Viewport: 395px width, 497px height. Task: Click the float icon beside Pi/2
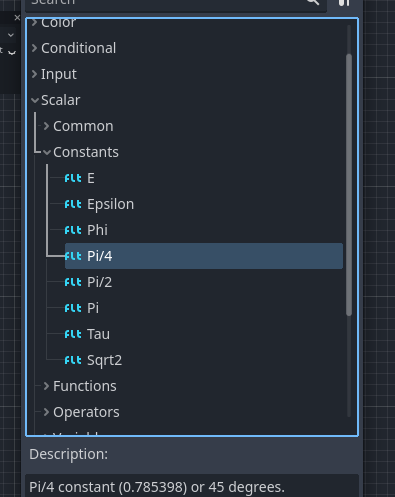coord(73,282)
